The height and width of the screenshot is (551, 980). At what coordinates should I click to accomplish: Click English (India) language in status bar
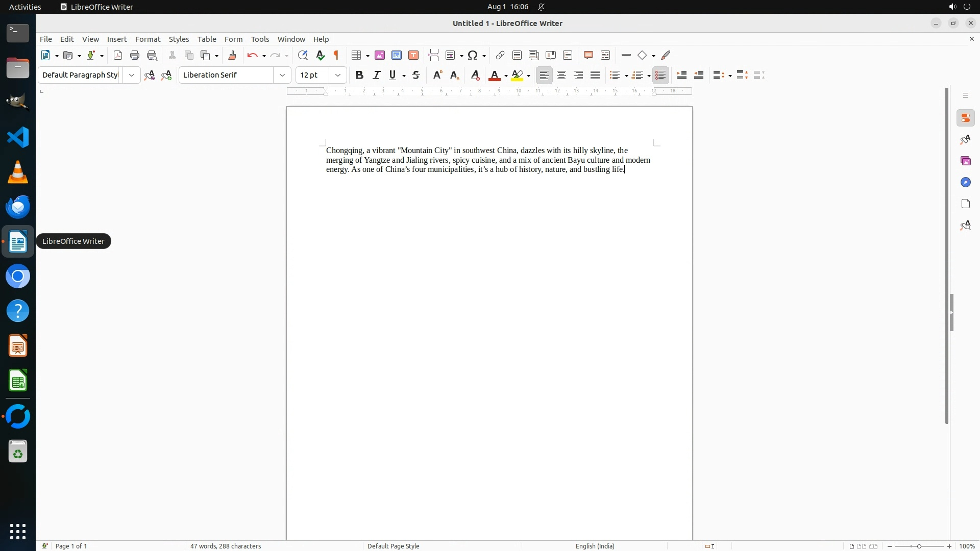(x=595, y=546)
